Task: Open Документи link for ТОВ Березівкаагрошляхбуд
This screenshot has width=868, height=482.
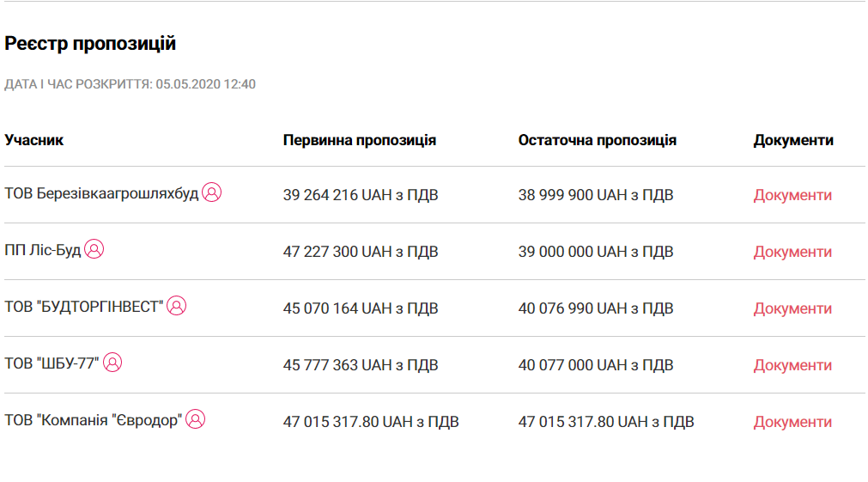Action: pos(792,195)
